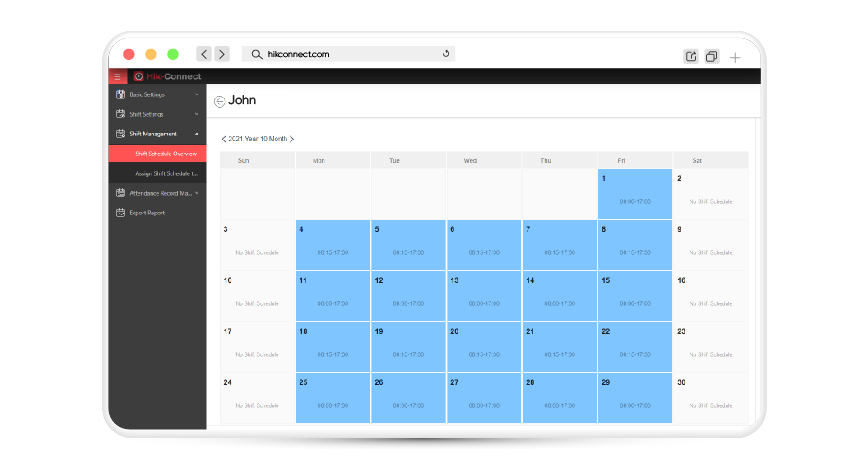Go to previous month in calendar

pyautogui.click(x=223, y=139)
